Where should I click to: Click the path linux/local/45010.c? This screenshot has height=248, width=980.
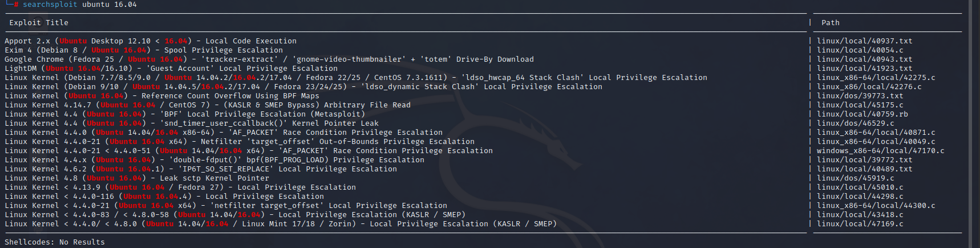pos(860,187)
